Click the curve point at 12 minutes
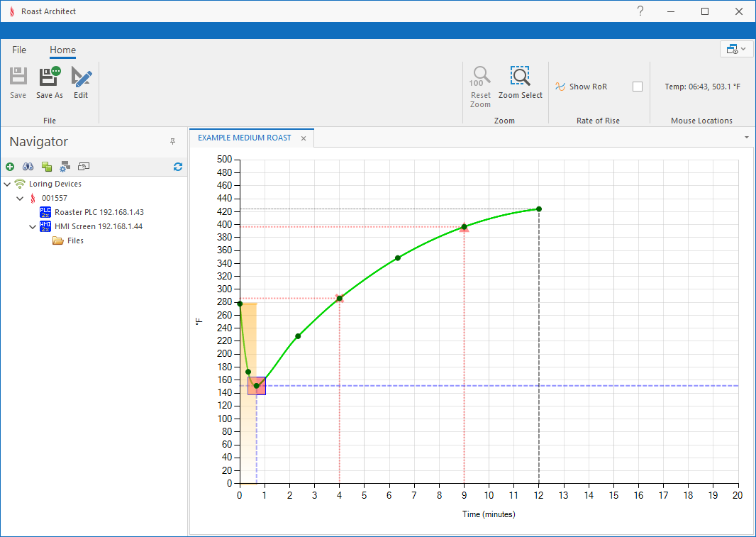 (x=539, y=209)
